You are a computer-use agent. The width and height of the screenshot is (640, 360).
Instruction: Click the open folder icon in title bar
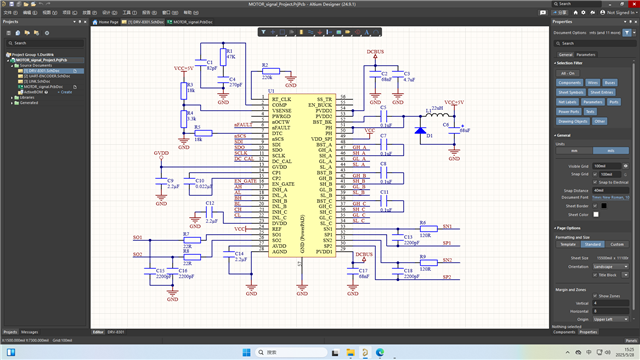pos(26,4)
